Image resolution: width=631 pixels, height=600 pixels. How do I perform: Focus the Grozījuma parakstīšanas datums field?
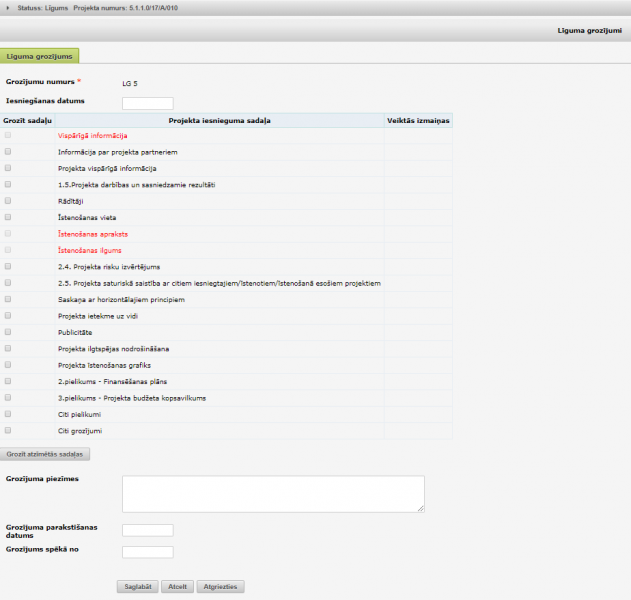click(147, 530)
